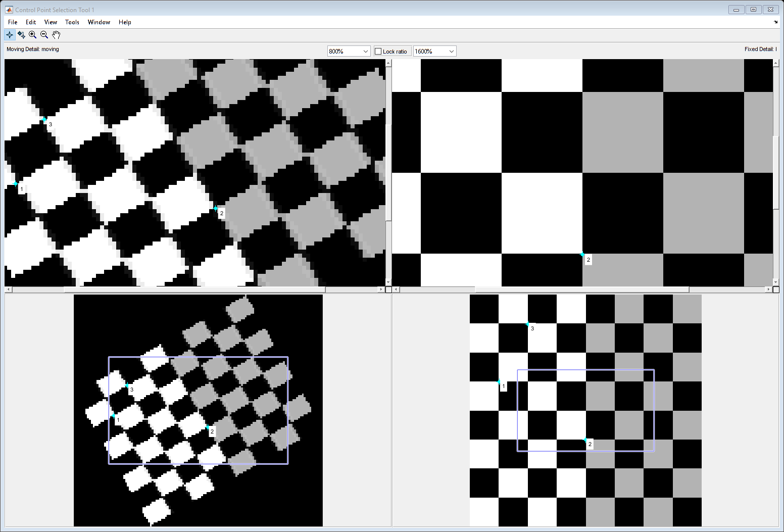Open the View menu
784x532 pixels.
51,22
